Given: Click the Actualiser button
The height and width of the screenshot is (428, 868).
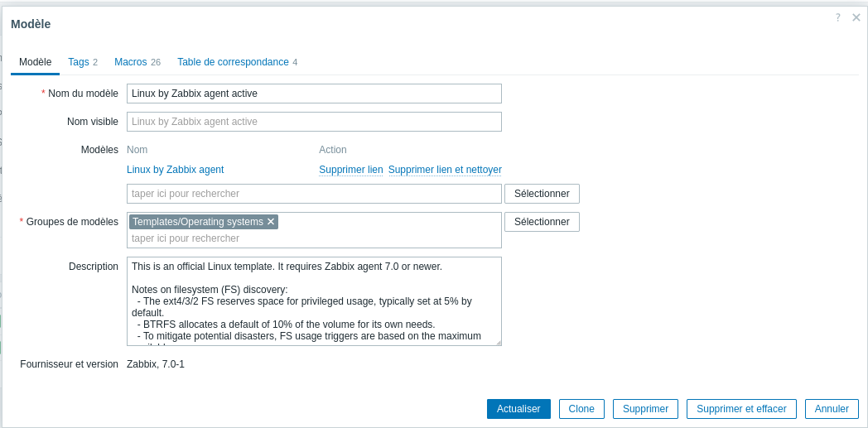Looking at the screenshot, I should (x=518, y=409).
